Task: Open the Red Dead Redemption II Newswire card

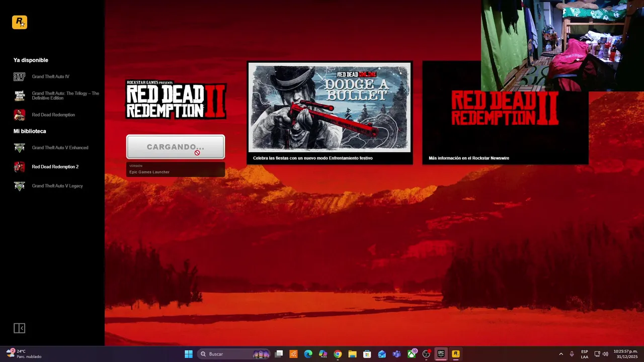Action: click(505, 113)
